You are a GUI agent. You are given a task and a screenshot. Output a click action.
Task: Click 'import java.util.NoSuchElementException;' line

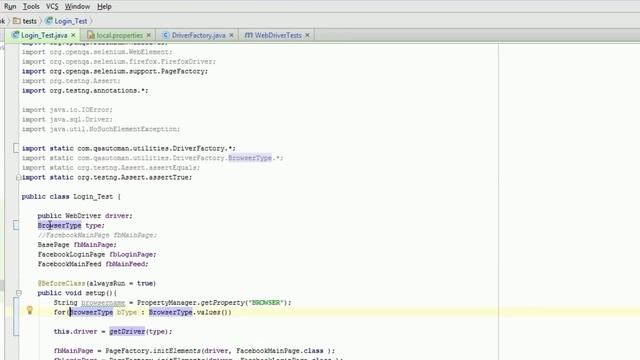[101, 129]
